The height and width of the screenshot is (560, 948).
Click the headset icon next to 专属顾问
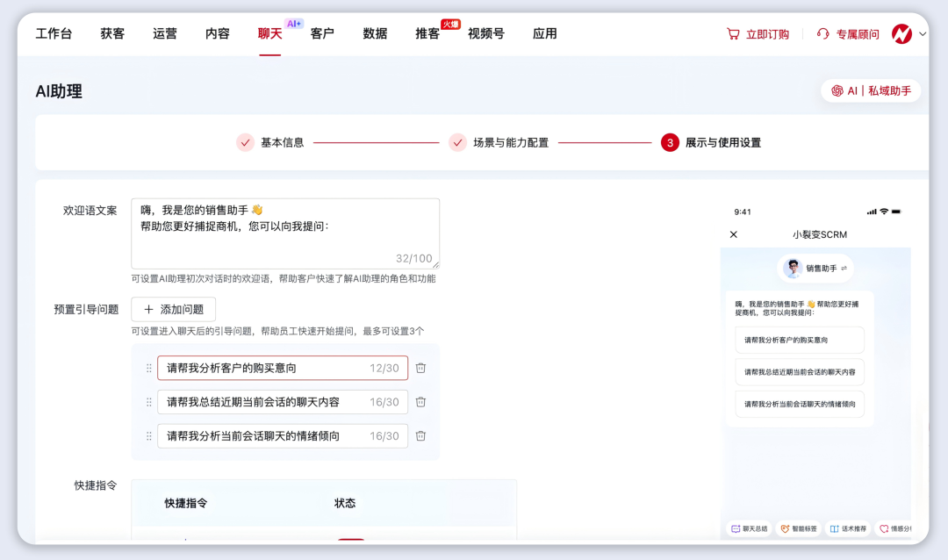point(822,33)
